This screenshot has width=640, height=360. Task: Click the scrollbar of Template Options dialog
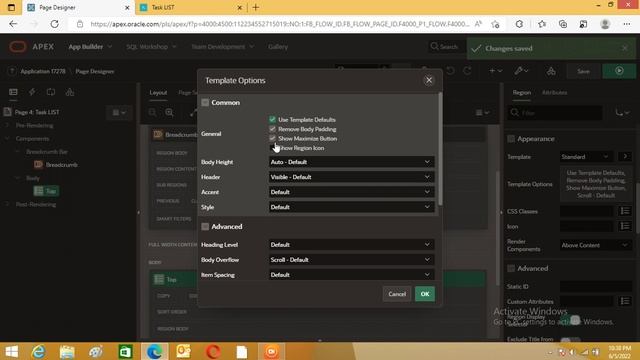[440, 149]
